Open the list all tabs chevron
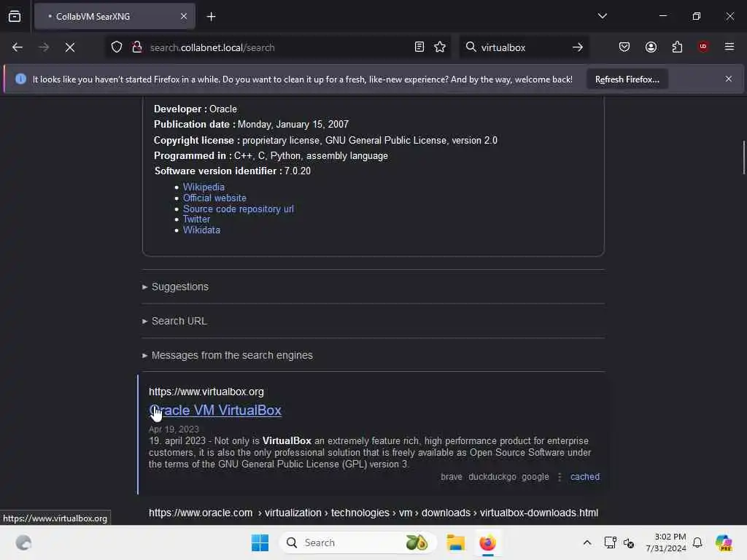The width and height of the screenshot is (747, 560). tap(602, 16)
